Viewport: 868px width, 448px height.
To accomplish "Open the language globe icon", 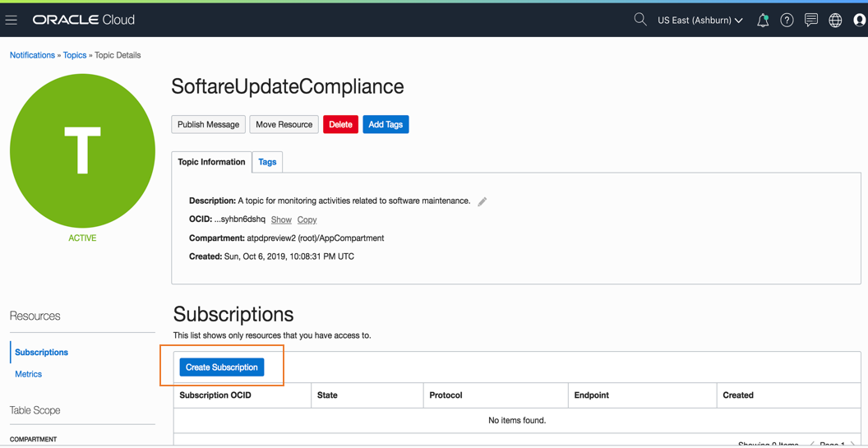I will [x=835, y=21].
